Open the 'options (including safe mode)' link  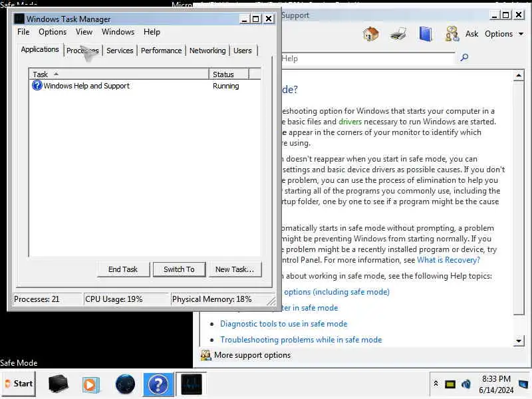336,292
